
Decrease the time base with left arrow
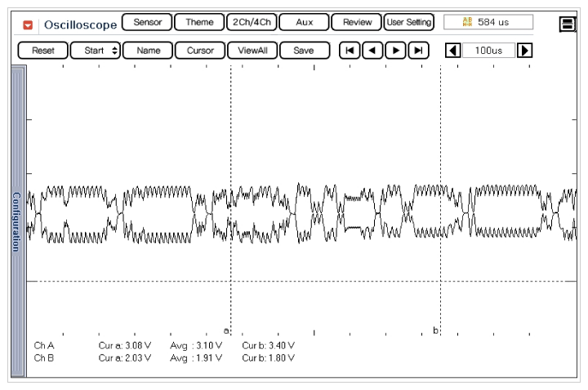pyautogui.click(x=453, y=51)
